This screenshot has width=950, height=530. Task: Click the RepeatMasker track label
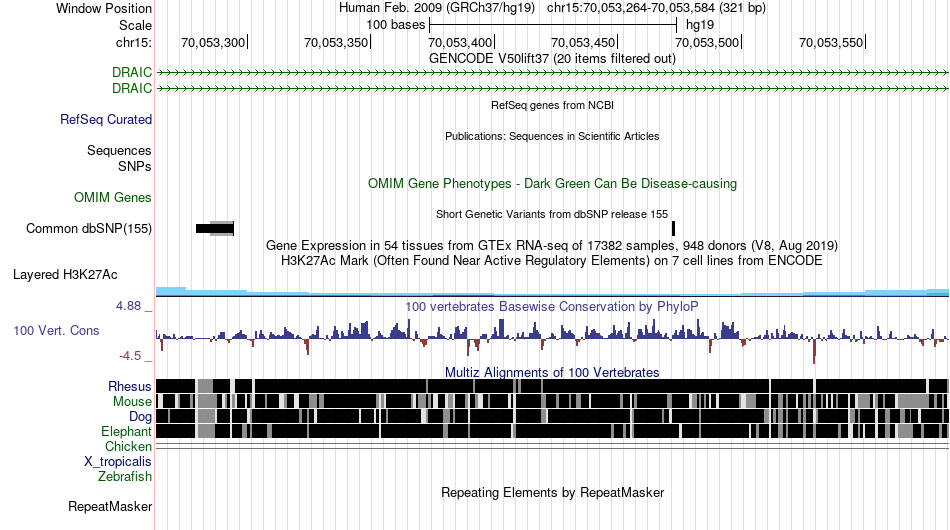110,506
